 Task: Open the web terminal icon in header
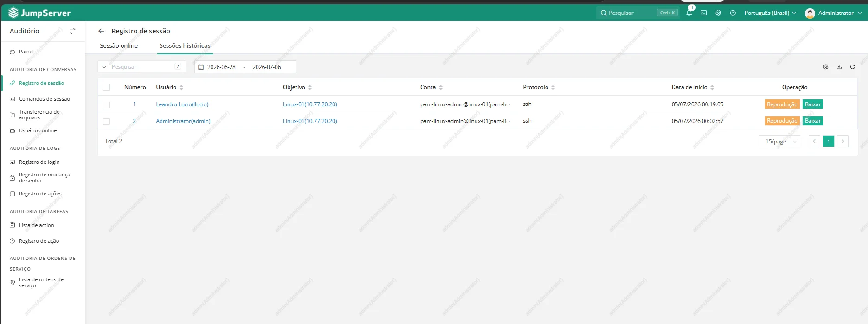click(x=704, y=13)
